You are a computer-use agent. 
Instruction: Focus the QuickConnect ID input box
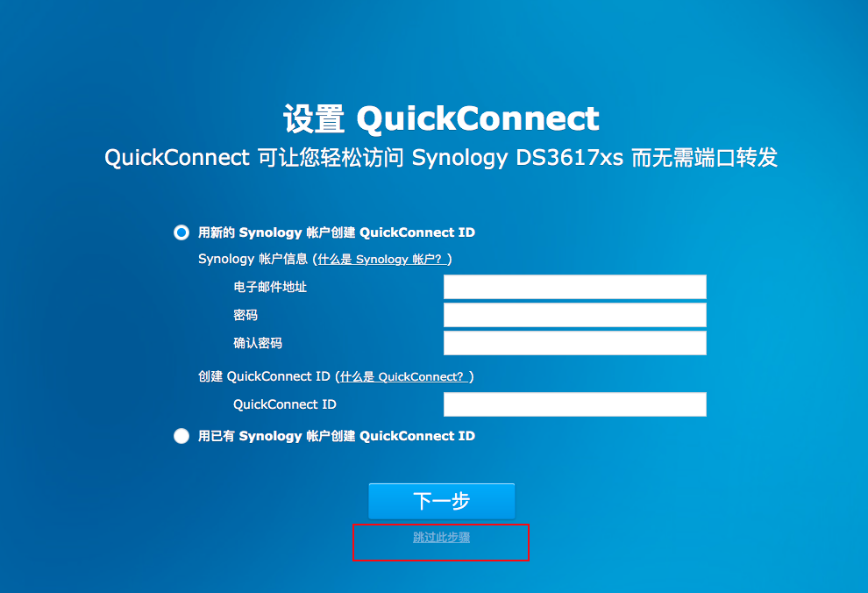click(574, 404)
